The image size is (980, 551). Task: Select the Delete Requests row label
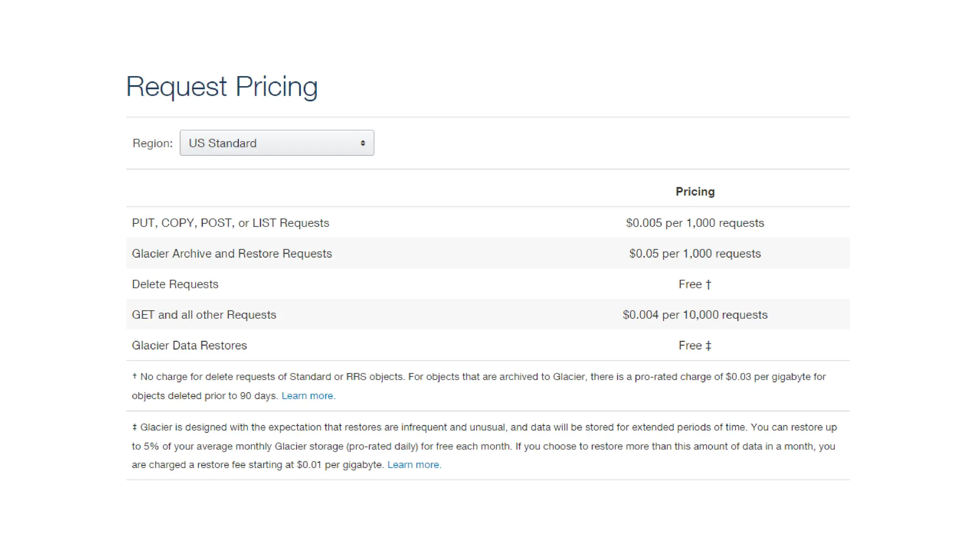pos(175,284)
